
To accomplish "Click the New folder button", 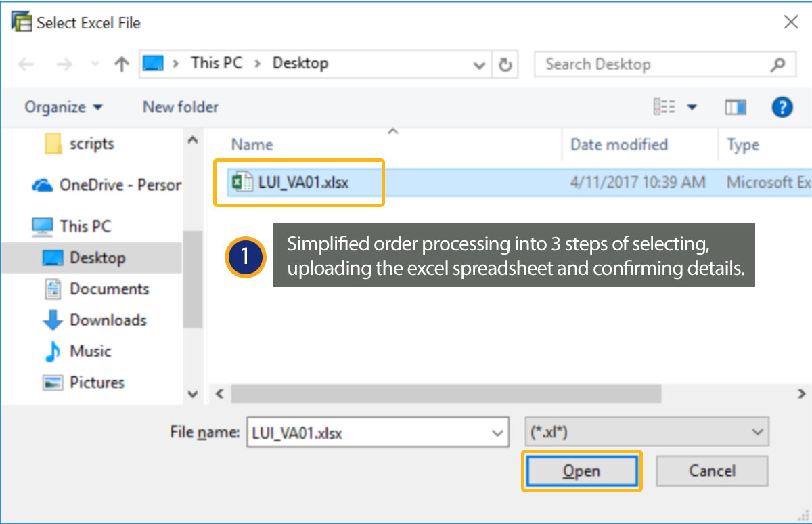I will [180, 107].
